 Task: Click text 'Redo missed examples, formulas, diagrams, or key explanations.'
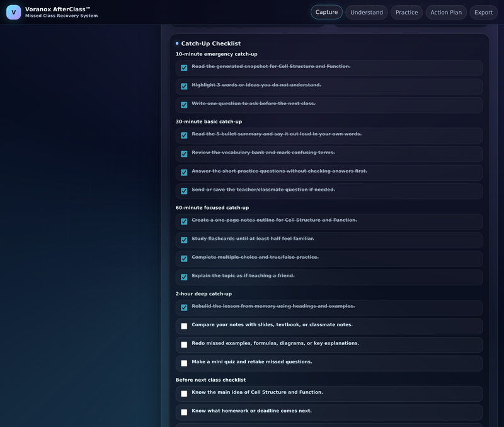[x=275, y=343]
